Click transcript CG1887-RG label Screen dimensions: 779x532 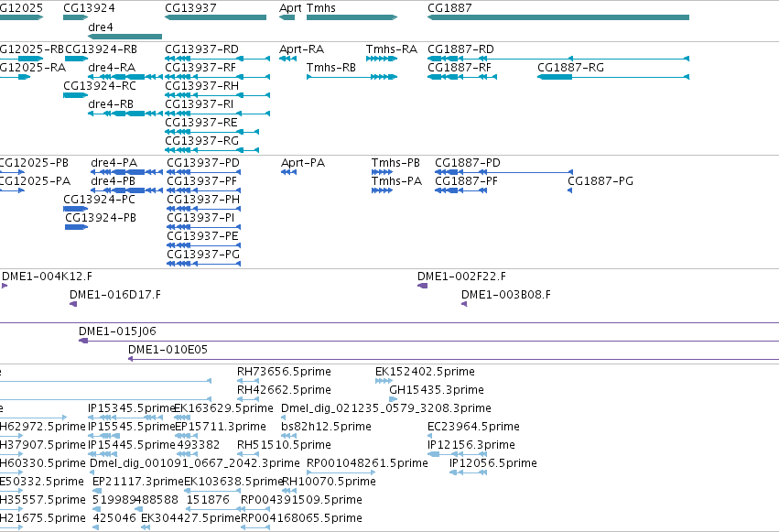pyautogui.click(x=571, y=68)
